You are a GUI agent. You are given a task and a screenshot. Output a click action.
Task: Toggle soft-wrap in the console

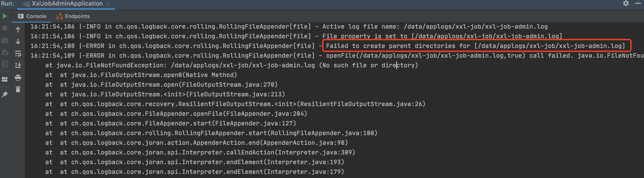pyautogui.click(x=18, y=53)
